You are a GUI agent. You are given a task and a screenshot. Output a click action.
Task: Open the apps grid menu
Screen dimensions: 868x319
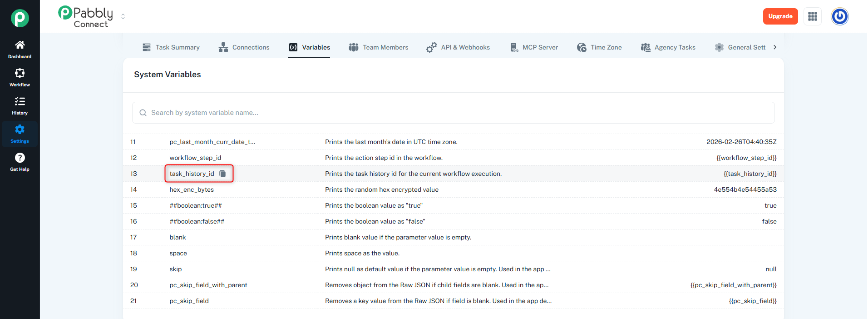[812, 16]
